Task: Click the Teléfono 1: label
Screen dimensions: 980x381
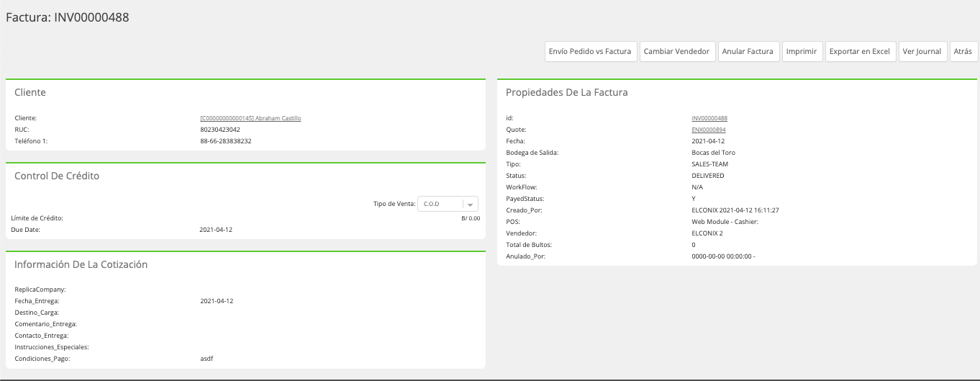Action: (x=31, y=141)
